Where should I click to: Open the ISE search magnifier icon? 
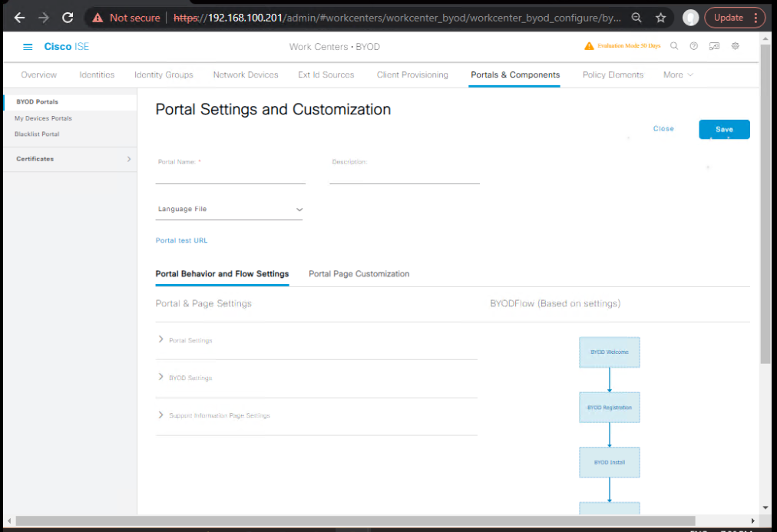(x=674, y=45)
